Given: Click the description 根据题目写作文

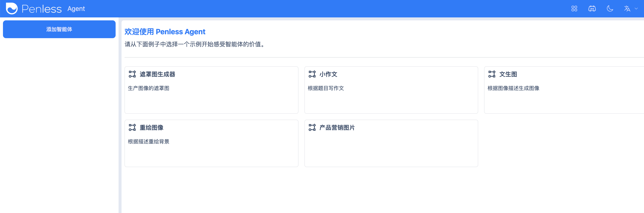Looking at the screenshot, I should 326,88.
